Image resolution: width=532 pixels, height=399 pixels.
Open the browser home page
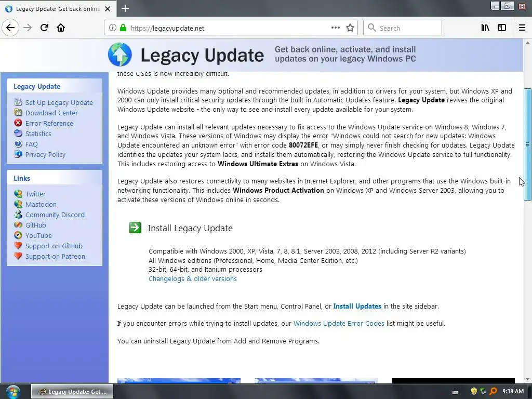(61, 28)
